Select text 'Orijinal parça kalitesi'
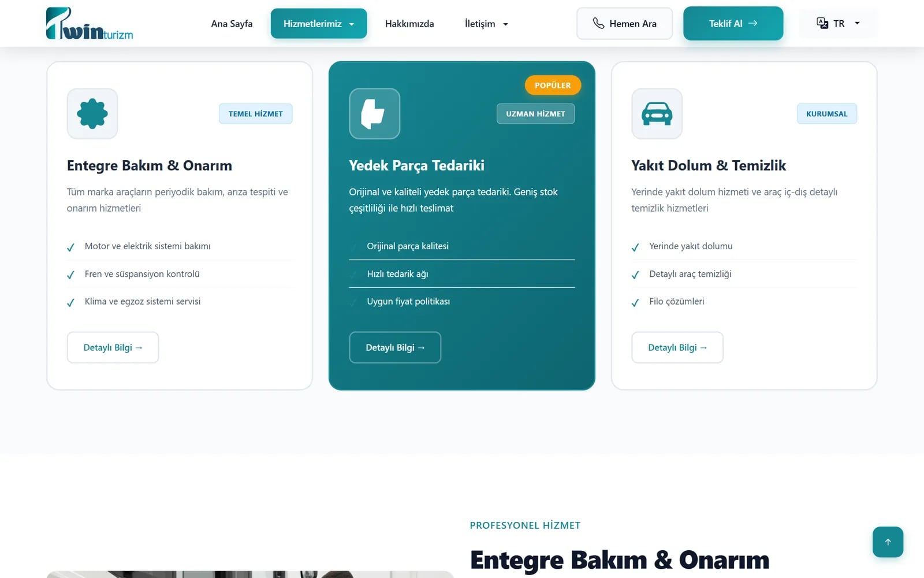The width and height of the screenshot is (924, 578). tap(408, 246)
